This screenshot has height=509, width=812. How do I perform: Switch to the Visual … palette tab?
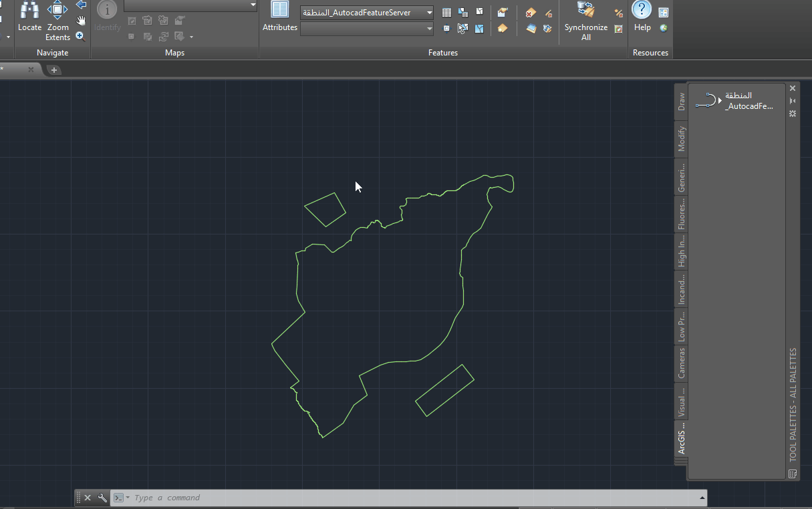(x=681, y=401)
